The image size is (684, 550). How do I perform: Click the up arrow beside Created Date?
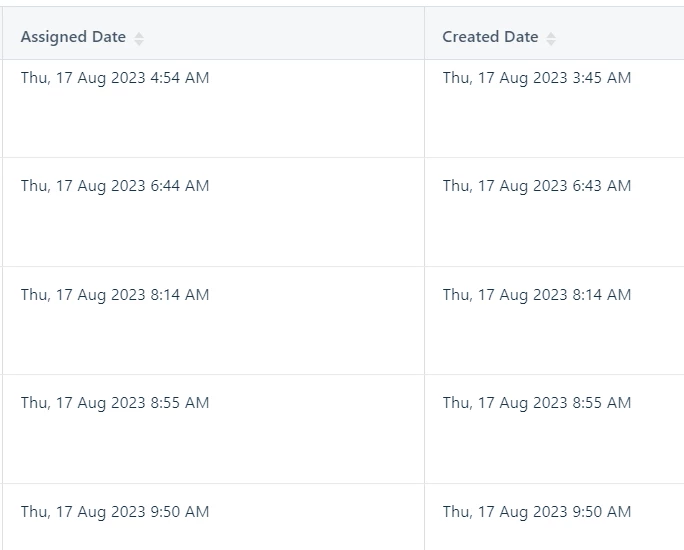pyautogui.click(x=551, y=35)
